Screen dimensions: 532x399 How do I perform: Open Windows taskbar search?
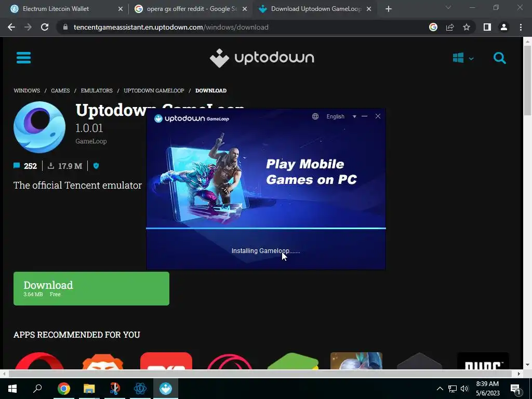(37, 389)
